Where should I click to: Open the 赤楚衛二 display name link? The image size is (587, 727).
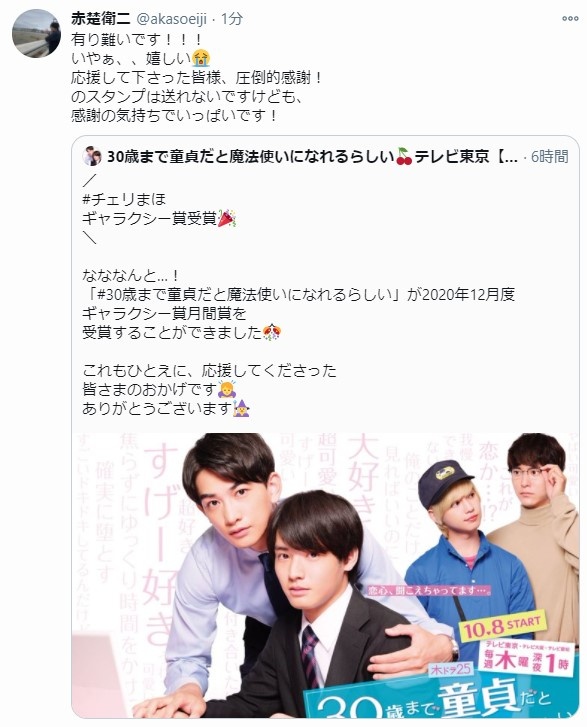(x=101, y=19)
